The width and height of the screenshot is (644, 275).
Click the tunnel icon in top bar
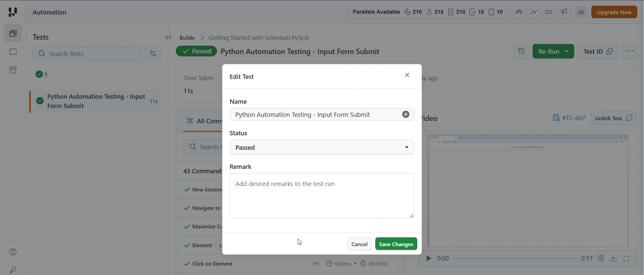(519, 12)
